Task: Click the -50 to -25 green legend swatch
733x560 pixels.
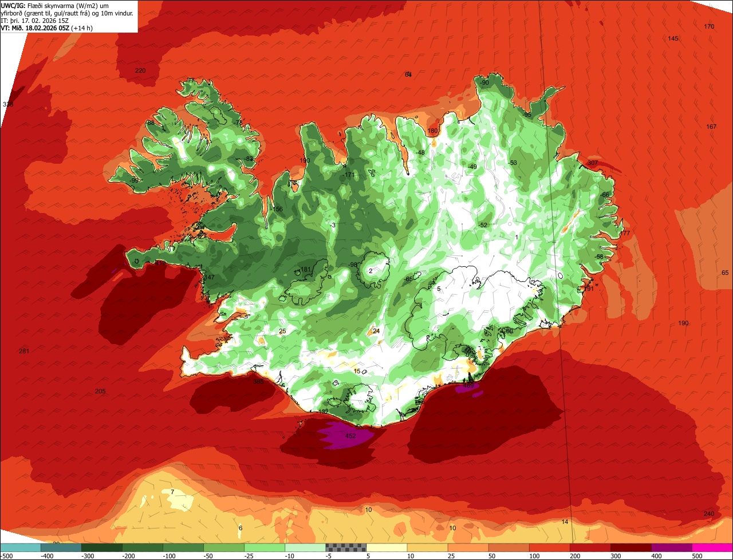Action: (224, 547)
